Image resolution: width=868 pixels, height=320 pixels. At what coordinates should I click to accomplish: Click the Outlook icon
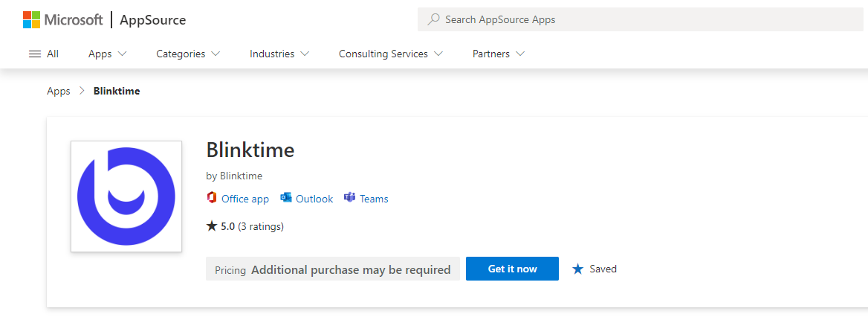coord(285,198)
